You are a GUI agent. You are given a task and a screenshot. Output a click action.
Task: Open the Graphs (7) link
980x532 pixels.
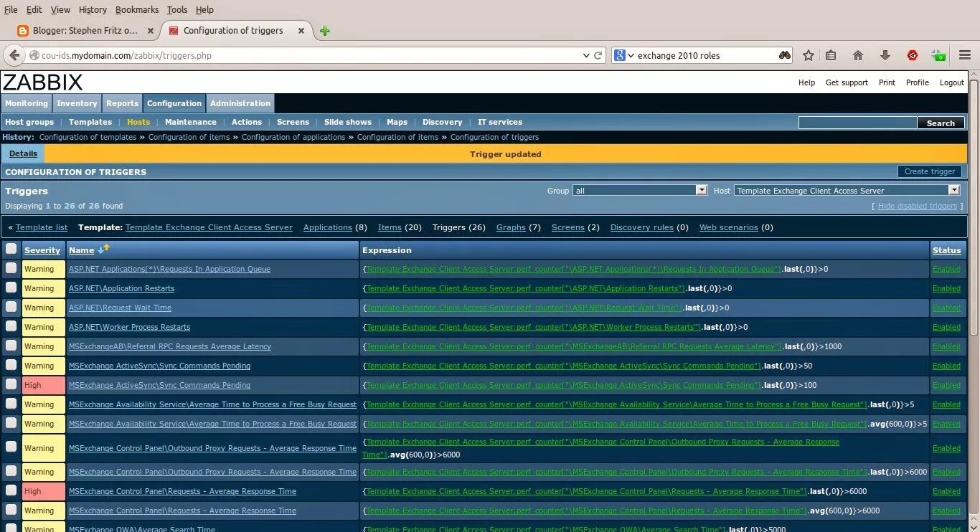coord(511,227)
